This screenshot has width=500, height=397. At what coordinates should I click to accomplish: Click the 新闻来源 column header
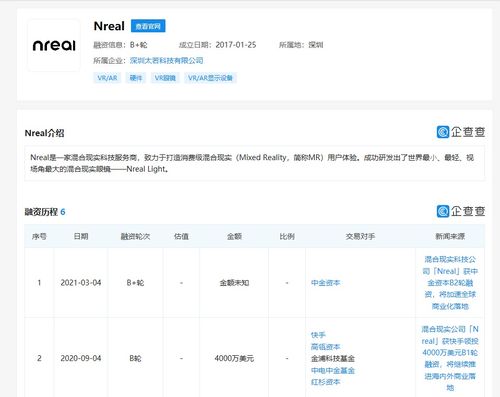pos(450,236)
